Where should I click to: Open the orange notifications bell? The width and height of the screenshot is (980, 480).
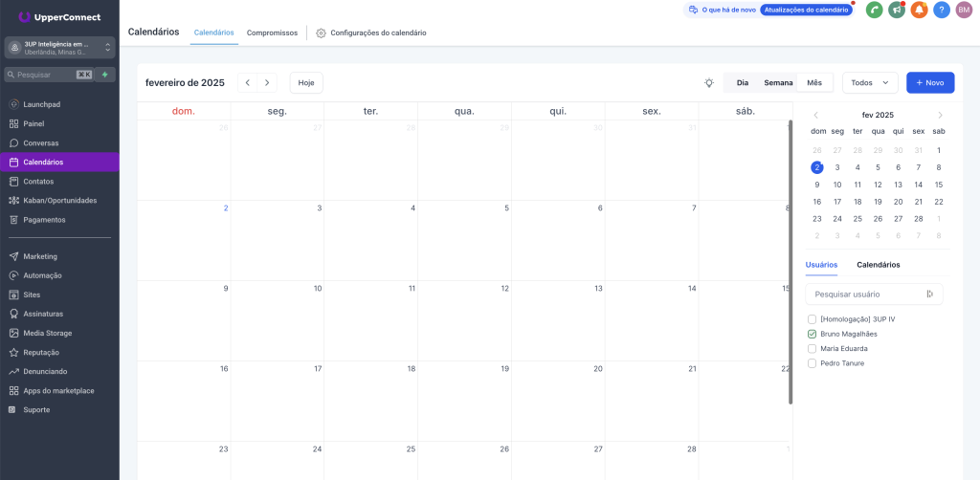(x=919, y=10)
